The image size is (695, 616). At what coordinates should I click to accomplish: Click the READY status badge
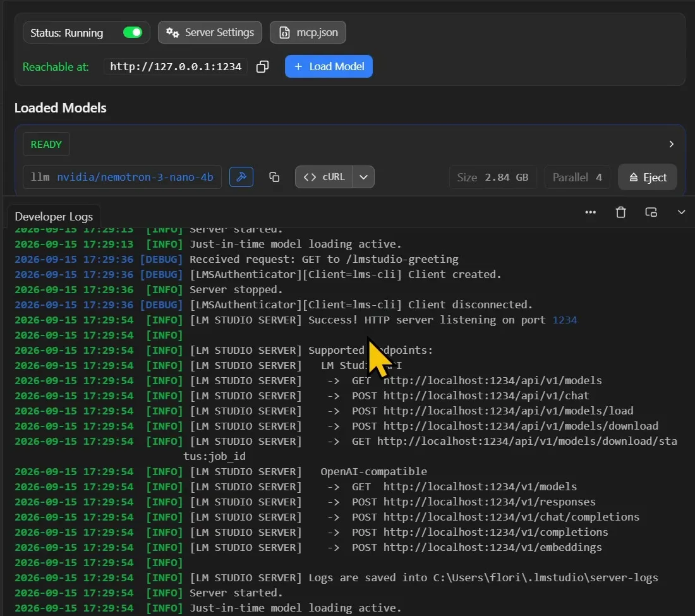click(x=46, y=145)
